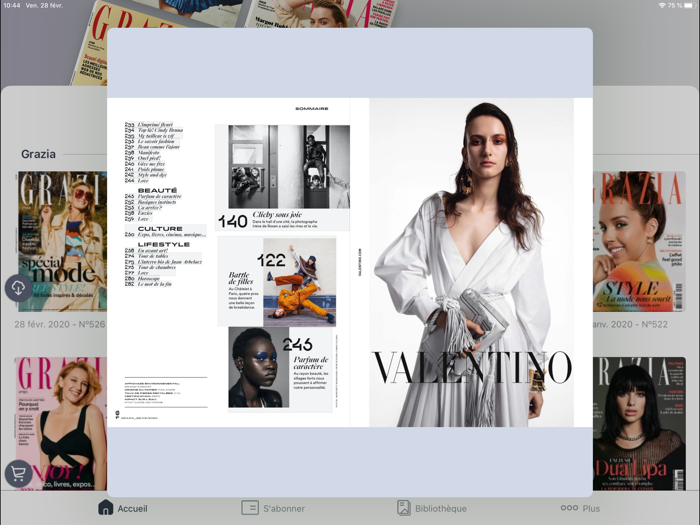Viewport: 700px width, 525px height.
Task: Open the Plus tab
Action: tap(580, 508)
